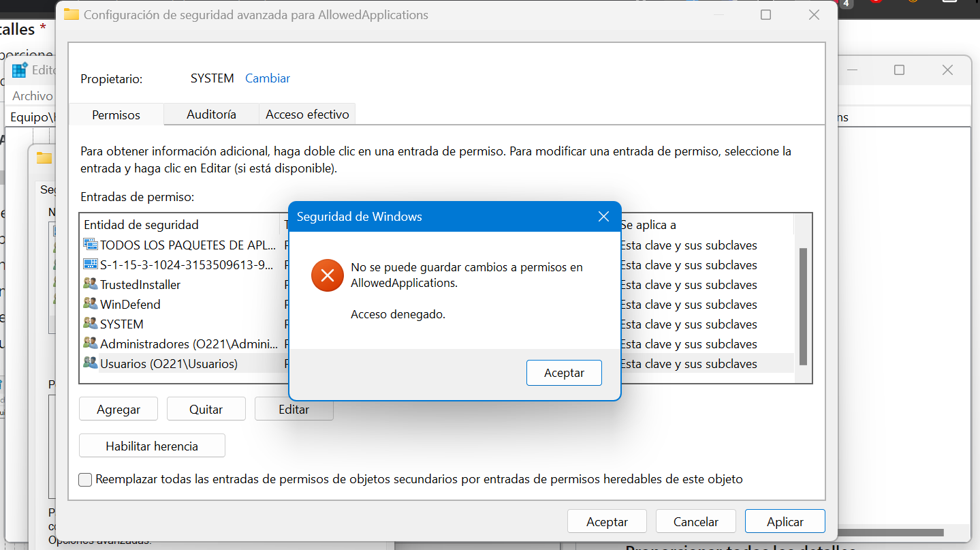This screenshot has width=980, height=550.
Task: Click the Aplicar button
Action: click(x=785, y=521)
